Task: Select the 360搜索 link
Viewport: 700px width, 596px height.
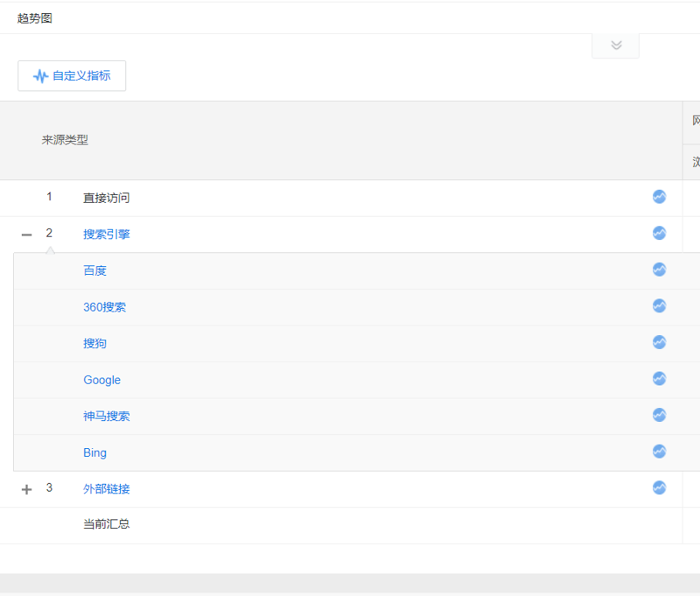Action: tap(105, 307)
